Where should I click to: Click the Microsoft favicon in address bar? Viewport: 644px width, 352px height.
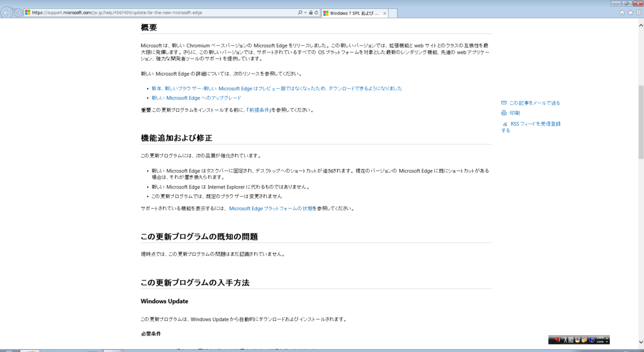click(x=28, y=12)
